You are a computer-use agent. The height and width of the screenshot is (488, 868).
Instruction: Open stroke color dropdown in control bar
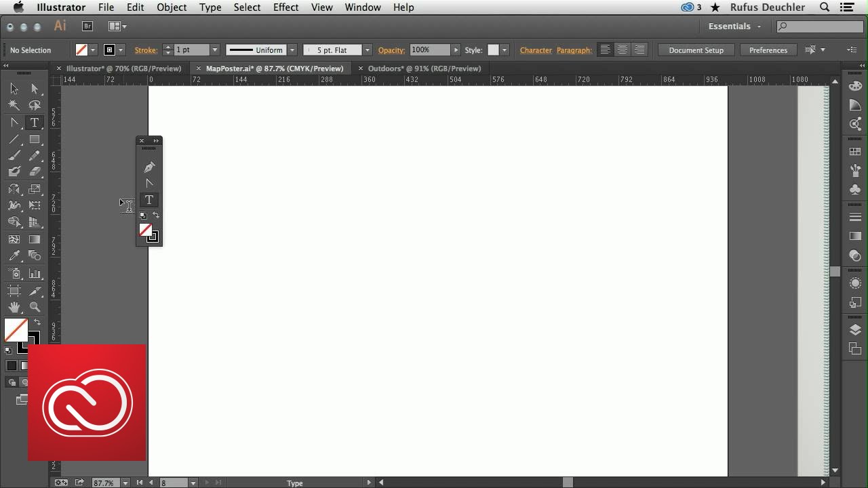tap(121, 50)
